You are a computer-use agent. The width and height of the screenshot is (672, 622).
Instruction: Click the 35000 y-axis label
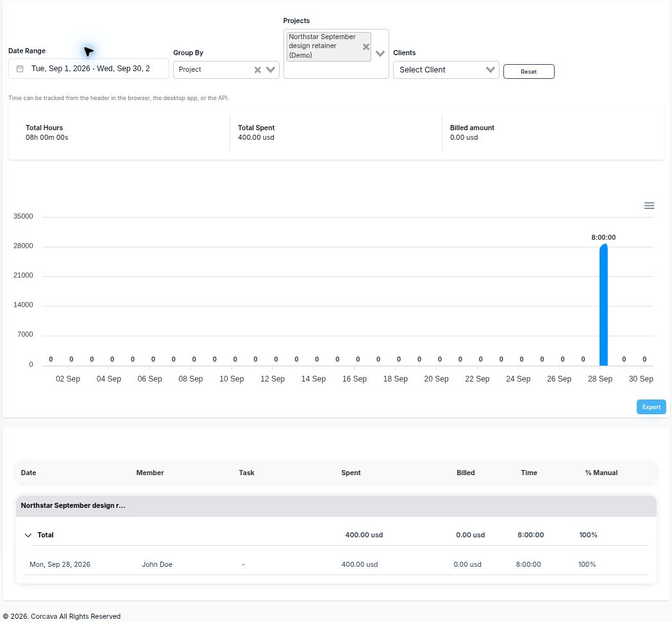coord(23,217)
